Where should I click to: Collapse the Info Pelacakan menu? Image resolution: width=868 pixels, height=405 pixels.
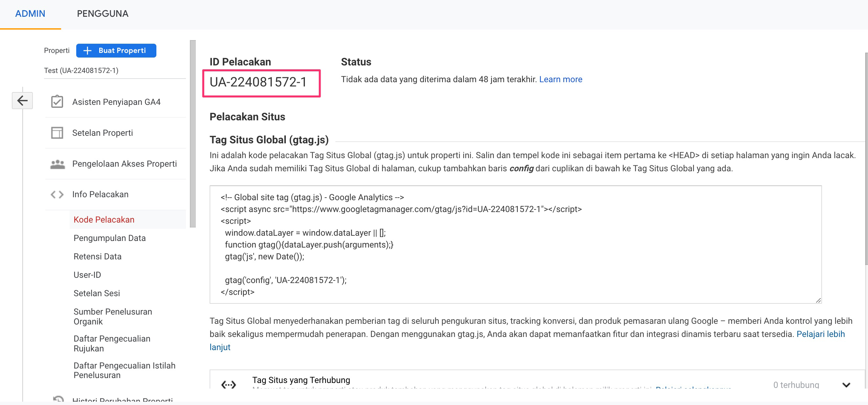click(x=101, y=195)
